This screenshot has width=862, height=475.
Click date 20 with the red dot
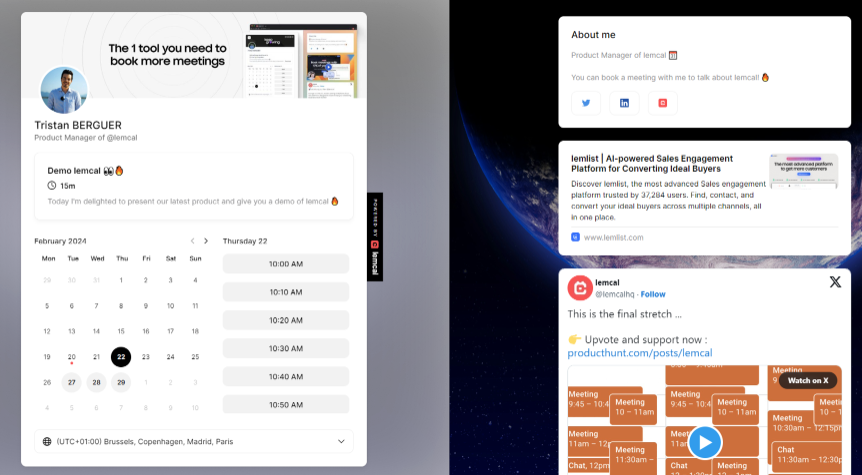point(71,357)
